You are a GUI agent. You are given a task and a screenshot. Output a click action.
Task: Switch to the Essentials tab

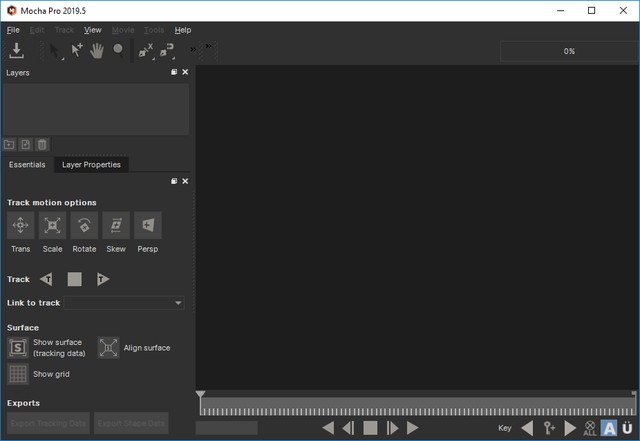coord(27,164)
